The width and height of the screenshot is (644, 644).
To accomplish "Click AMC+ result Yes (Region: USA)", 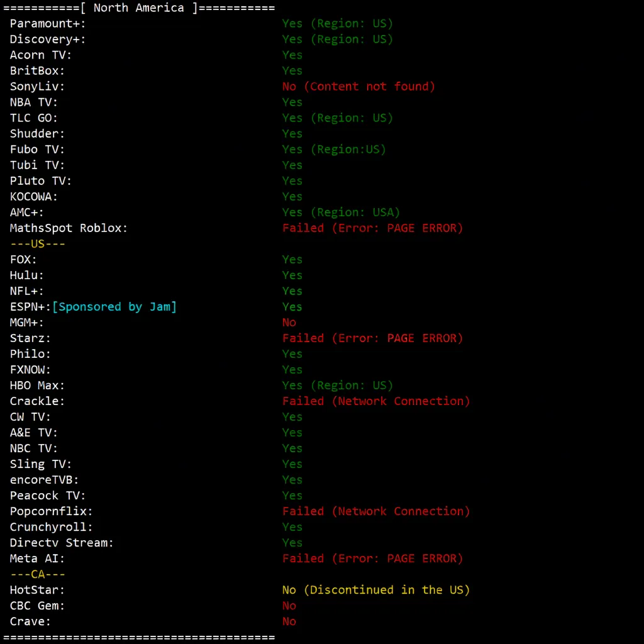I will pos(341,213).
